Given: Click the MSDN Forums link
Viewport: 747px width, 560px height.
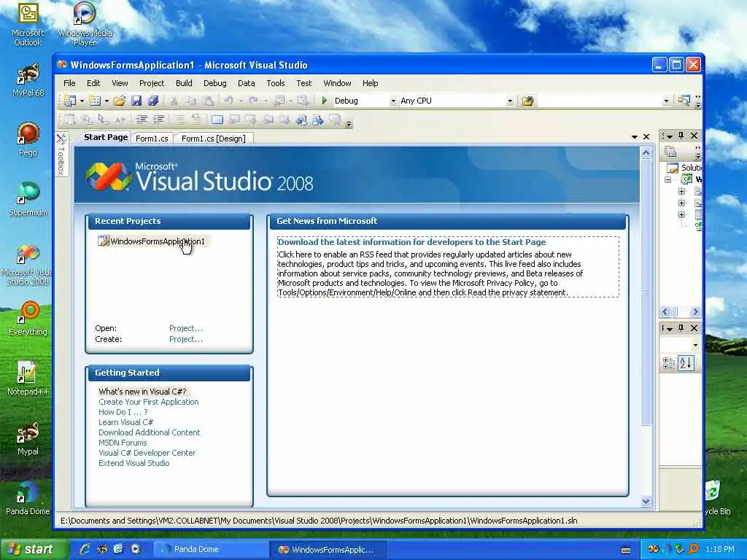Looking at the screenshot, I should point(123,443).
